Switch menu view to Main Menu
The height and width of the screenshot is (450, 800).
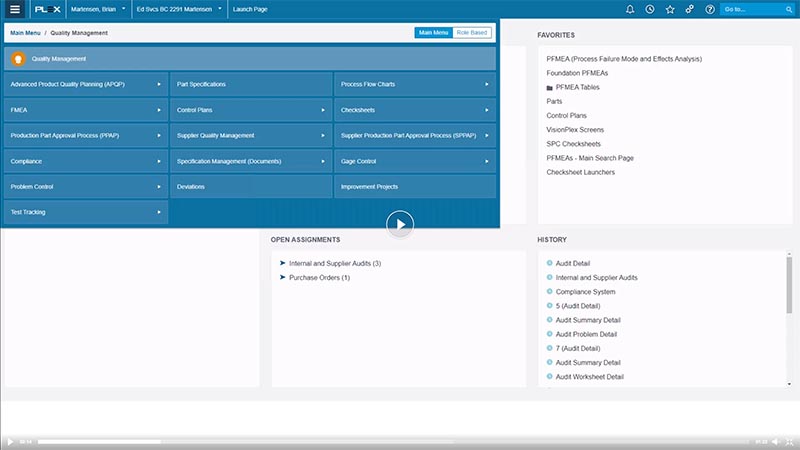(x=434, y=33)
